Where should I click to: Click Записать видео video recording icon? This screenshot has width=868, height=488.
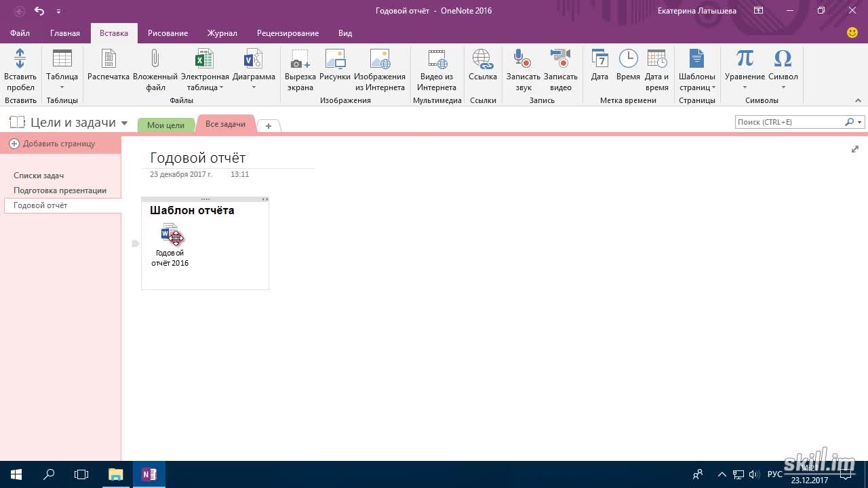point(560,59)
